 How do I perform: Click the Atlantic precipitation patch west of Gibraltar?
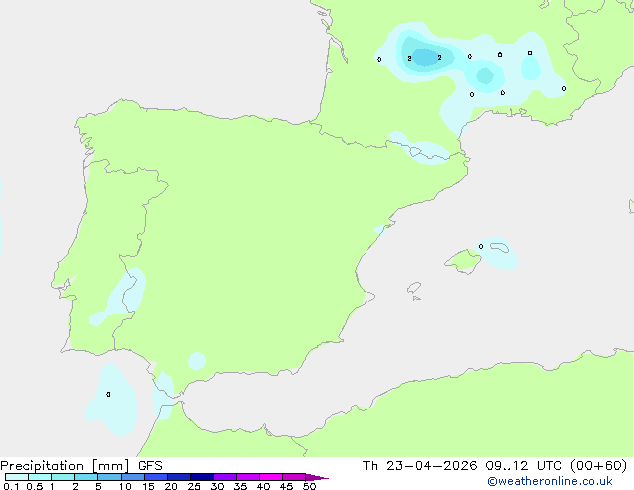click(112, 399)
